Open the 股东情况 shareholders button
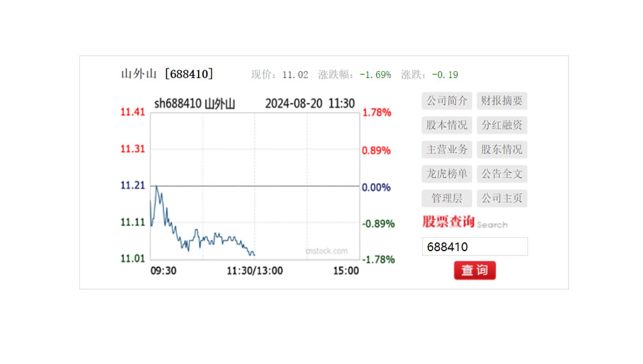The image size is (643, 364). (x=501, y=150)
